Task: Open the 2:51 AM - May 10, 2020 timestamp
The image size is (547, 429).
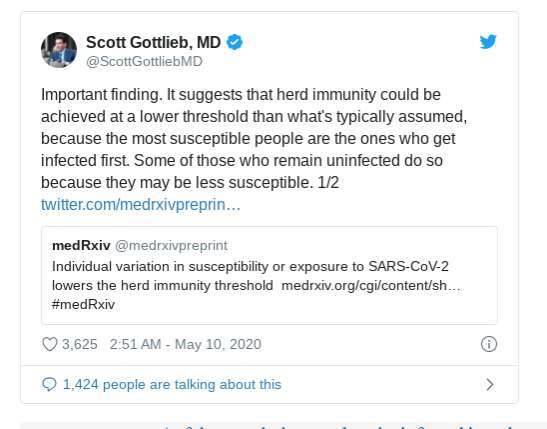Action: click(186, 344)
